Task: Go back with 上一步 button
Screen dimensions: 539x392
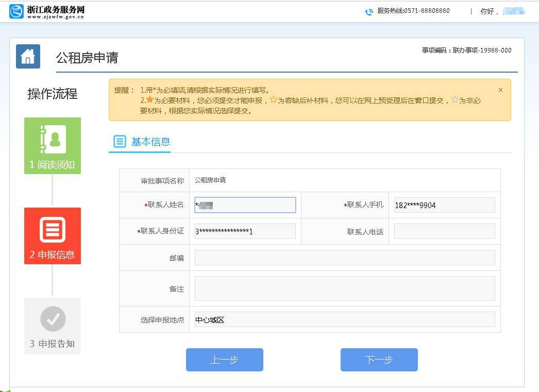Action: point(225,360)
